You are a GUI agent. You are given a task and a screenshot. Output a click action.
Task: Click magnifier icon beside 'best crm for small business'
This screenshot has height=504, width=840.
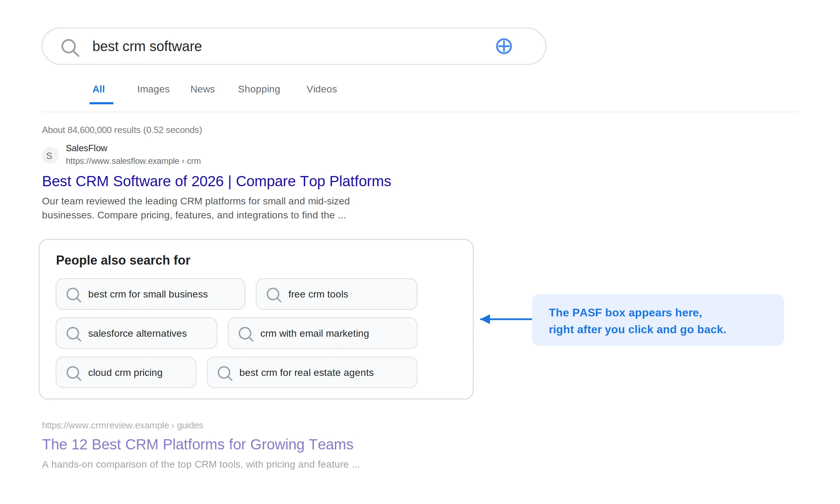(73, 295)
